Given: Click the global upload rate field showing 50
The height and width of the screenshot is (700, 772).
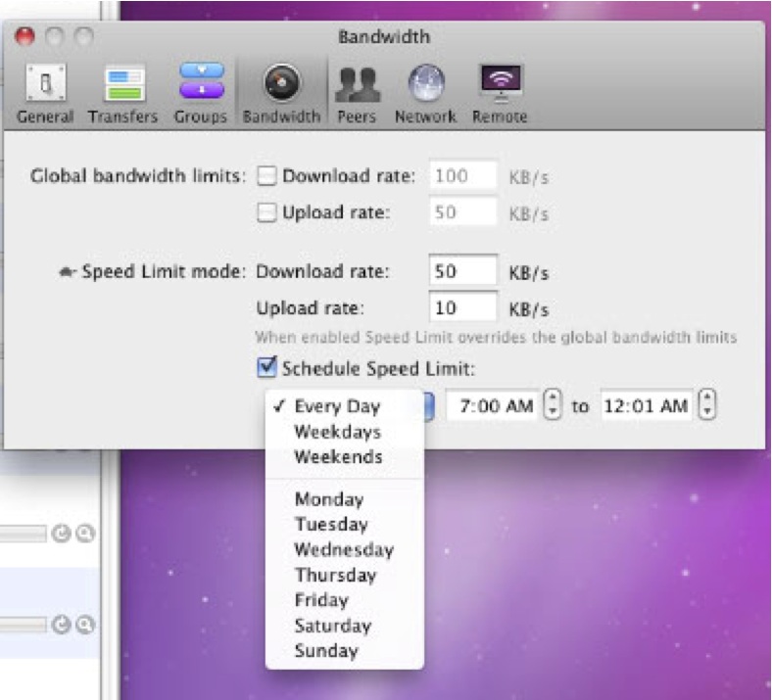Looking at the screenshot, I should pos(462,211).
